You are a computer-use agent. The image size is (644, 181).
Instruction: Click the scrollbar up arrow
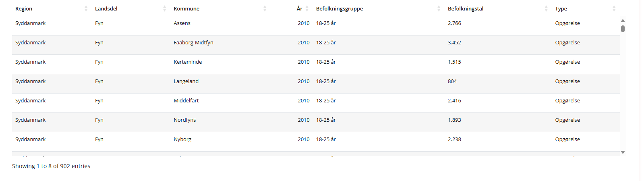(623, 21)
